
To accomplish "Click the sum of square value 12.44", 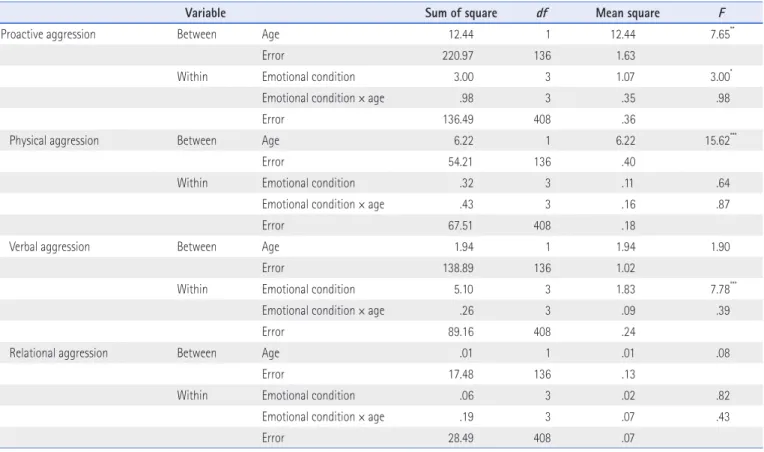I will (461, 35).
